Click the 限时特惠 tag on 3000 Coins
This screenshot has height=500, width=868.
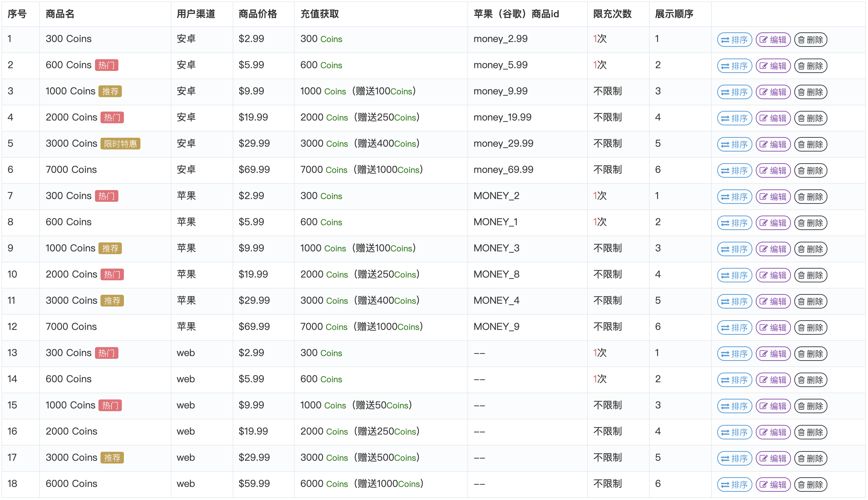[x=120, y=144]
